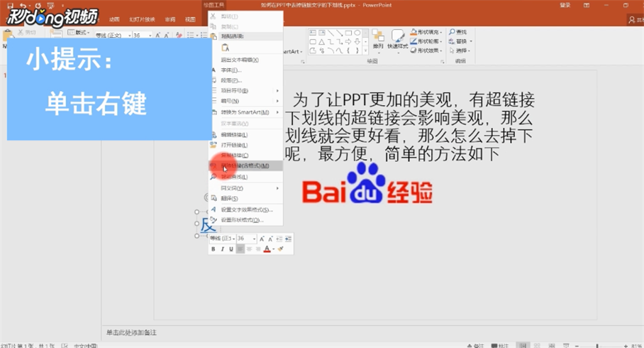This screenshot has width=644, height=348.
Task: Choose 段落(P) paragraph menu item
Action: (x=245, y=81)
